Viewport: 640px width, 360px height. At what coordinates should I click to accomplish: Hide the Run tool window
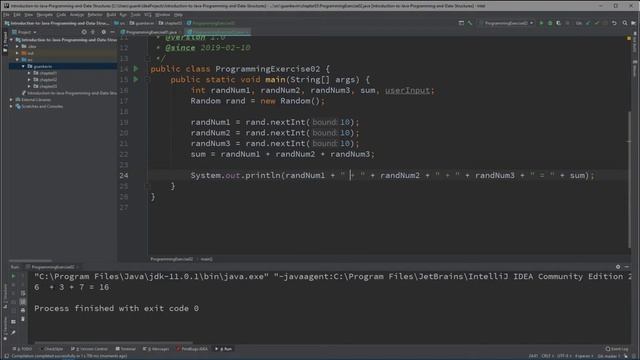pos(627,267)
